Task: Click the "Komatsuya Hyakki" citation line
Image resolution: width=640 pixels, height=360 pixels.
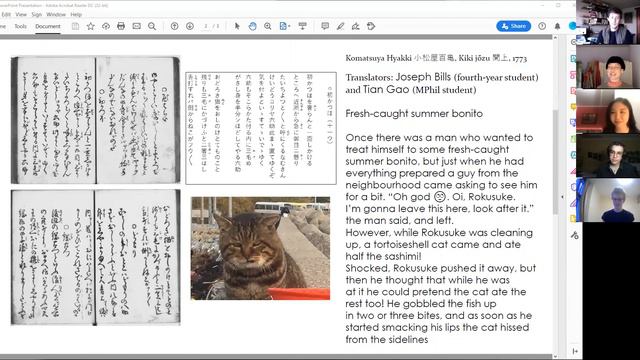Action: 436,58
